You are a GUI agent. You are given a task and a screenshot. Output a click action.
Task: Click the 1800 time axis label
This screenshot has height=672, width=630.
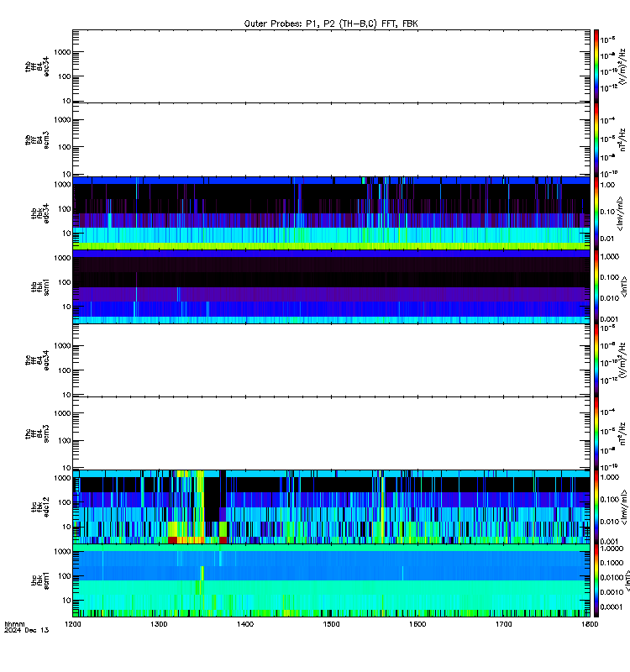[591, 624]
